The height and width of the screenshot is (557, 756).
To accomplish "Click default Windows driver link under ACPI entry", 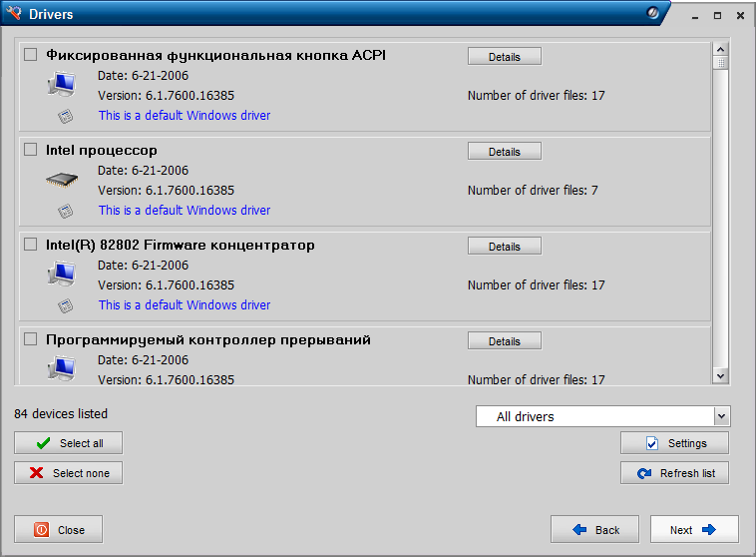I will (x=185, y=116).
